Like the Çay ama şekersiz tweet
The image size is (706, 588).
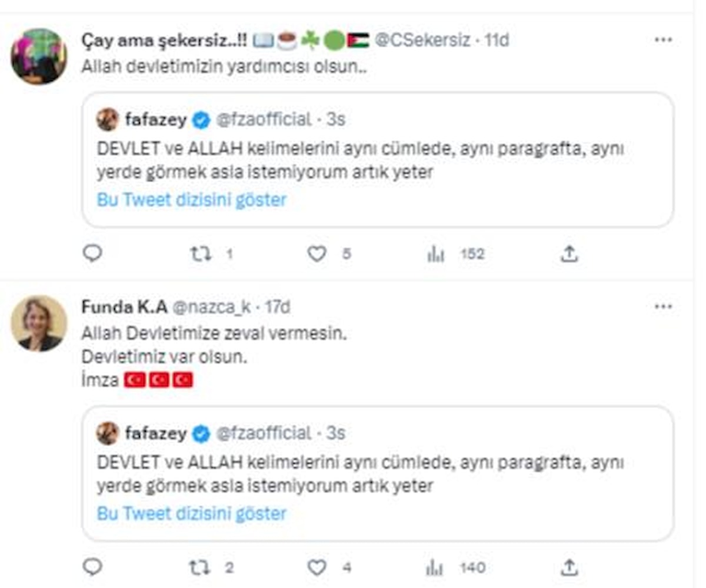[x=317, y=253]
